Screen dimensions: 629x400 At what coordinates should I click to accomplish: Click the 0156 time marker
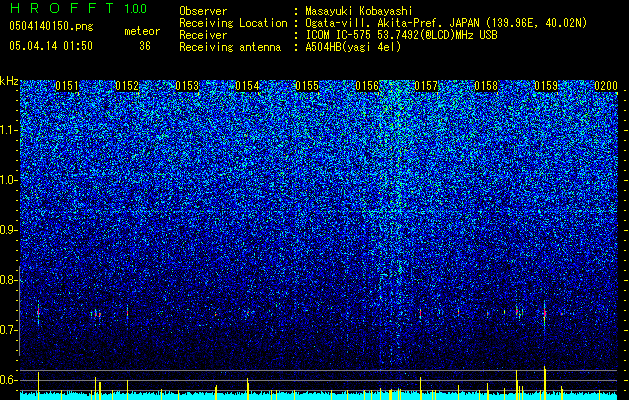pyautogui.click(x=367, y=86)
